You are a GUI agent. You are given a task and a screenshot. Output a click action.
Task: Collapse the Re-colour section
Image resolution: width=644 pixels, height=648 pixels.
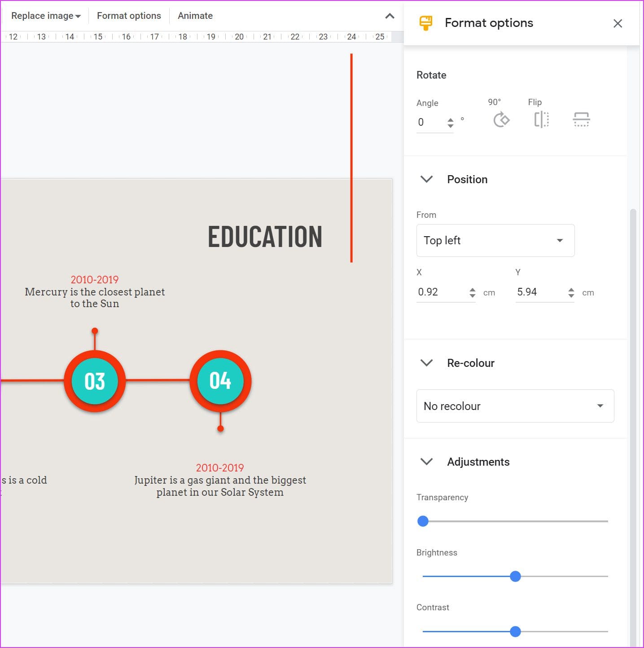coord(426,363)
